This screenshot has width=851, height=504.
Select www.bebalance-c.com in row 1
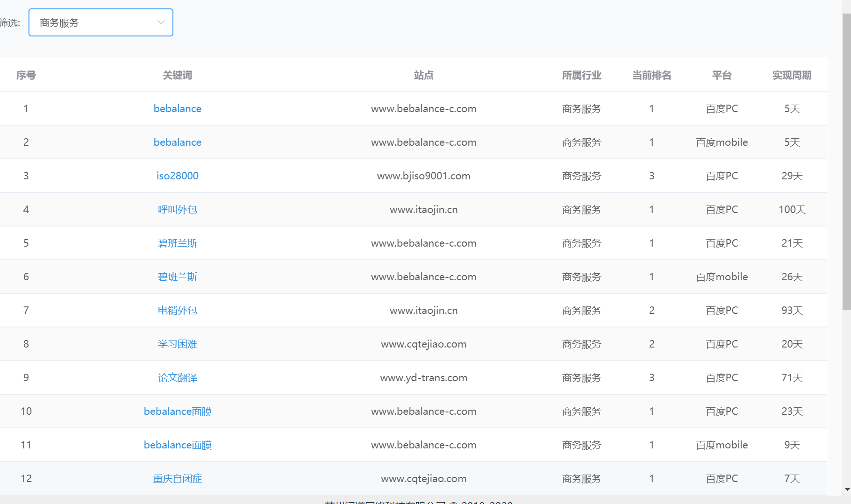(424, 108)
